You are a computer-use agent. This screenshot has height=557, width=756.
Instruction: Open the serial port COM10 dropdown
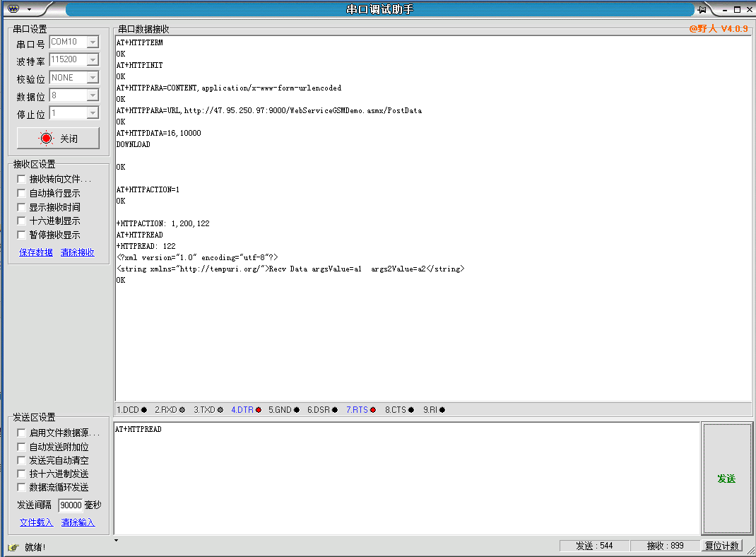(x=93, y=42)
